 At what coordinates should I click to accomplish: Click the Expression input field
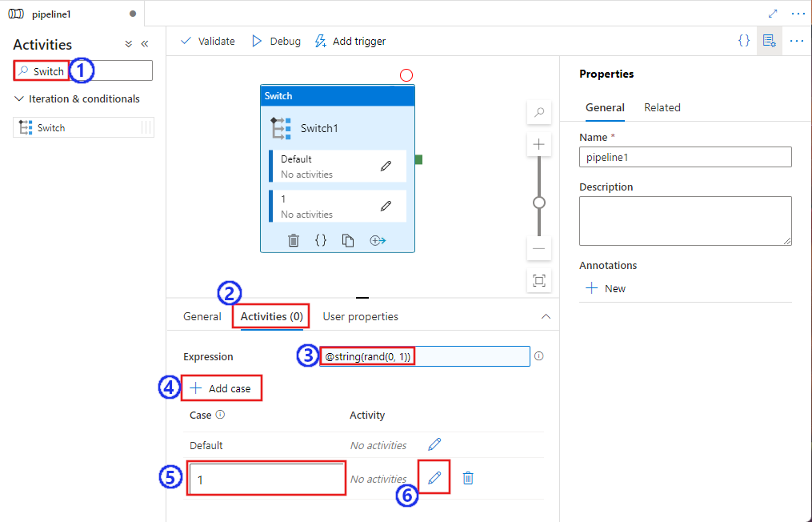[x=424, y=355]
